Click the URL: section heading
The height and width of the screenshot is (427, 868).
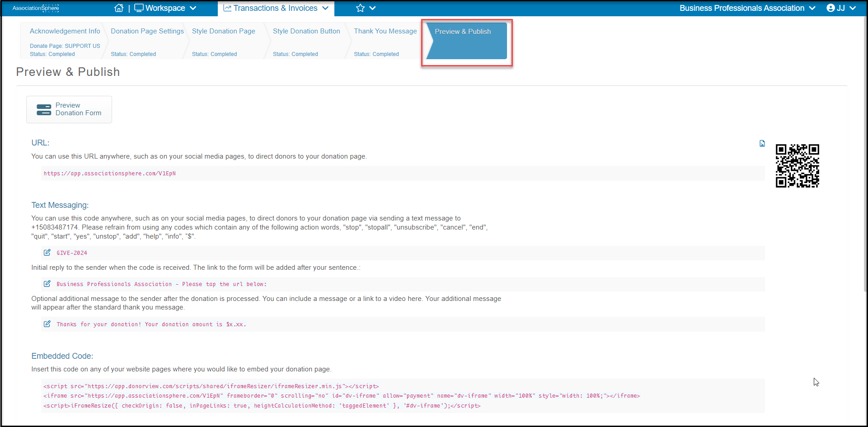[x=40, y=143]
